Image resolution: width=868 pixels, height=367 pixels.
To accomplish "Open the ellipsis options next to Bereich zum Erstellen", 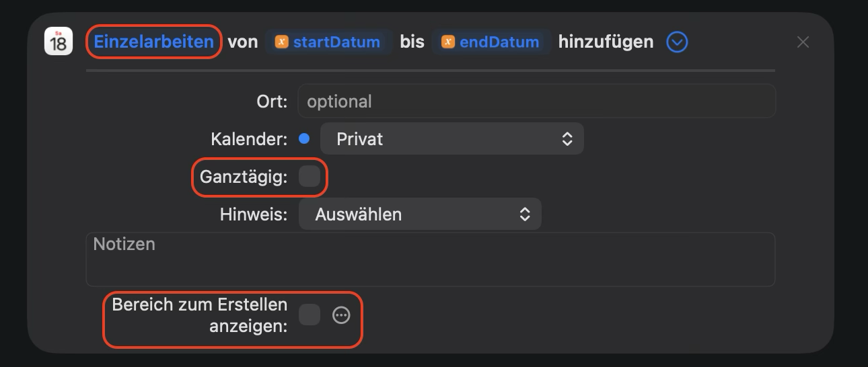I will [x=342, y=315].
